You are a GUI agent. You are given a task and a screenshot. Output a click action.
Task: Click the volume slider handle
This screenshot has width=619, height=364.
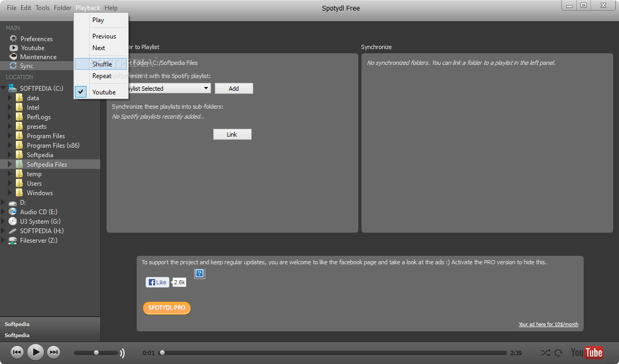point(96,352)
